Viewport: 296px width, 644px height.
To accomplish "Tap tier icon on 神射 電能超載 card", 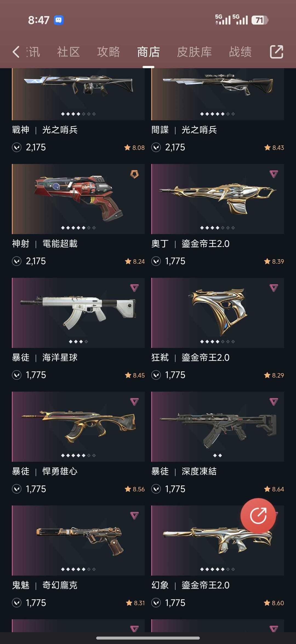I will coord(134,174).
